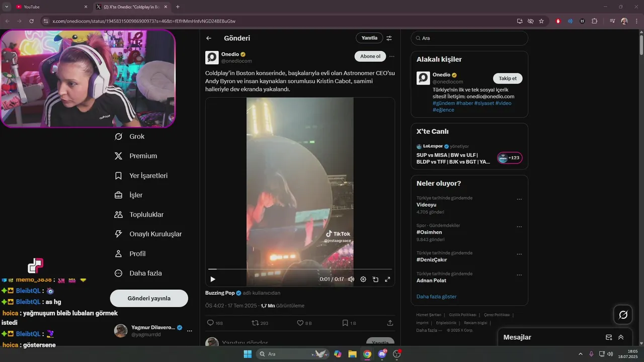Pop the video out with picture-in-picture icon

(375, 279)
